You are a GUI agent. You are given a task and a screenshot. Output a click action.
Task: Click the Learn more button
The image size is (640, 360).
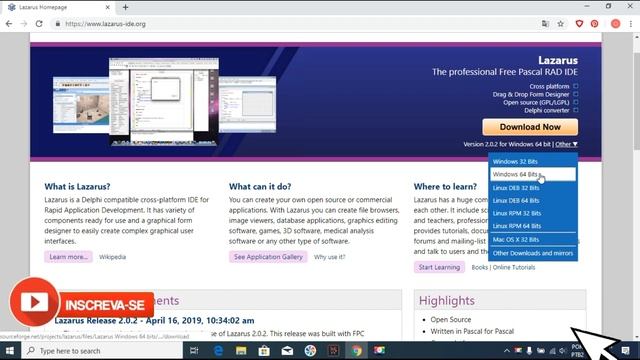pyautogui.click(x=68, y=257)
